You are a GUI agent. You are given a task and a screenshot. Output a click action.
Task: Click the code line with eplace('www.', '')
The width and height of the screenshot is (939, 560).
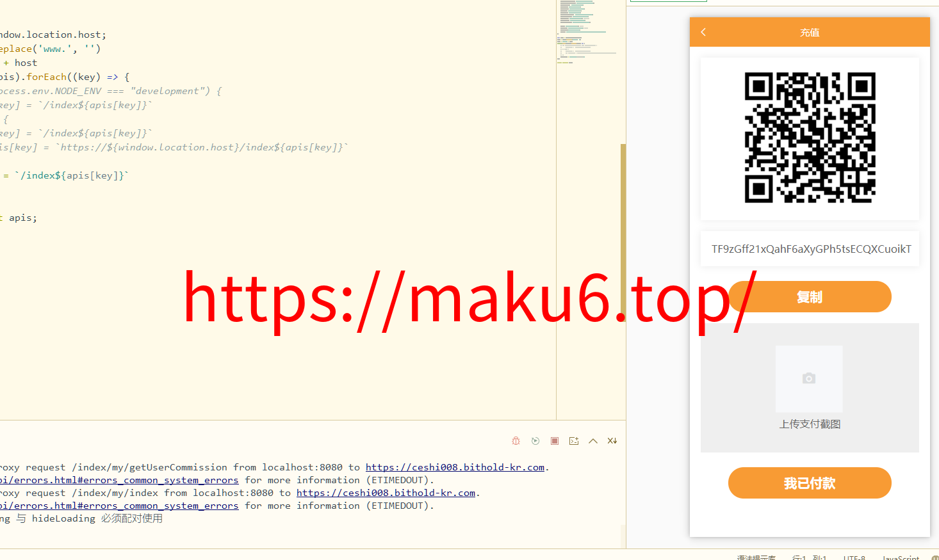tap(50, 49)
